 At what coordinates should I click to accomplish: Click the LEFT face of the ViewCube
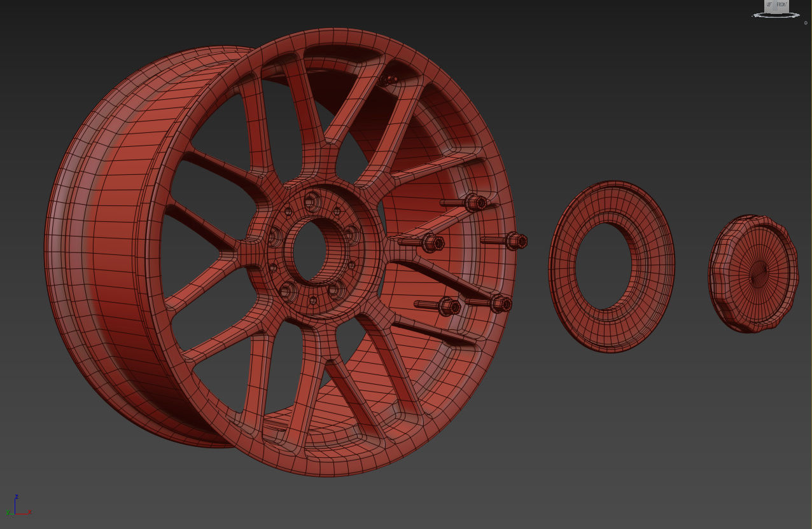pyautogui.click(x=770, y=6)
